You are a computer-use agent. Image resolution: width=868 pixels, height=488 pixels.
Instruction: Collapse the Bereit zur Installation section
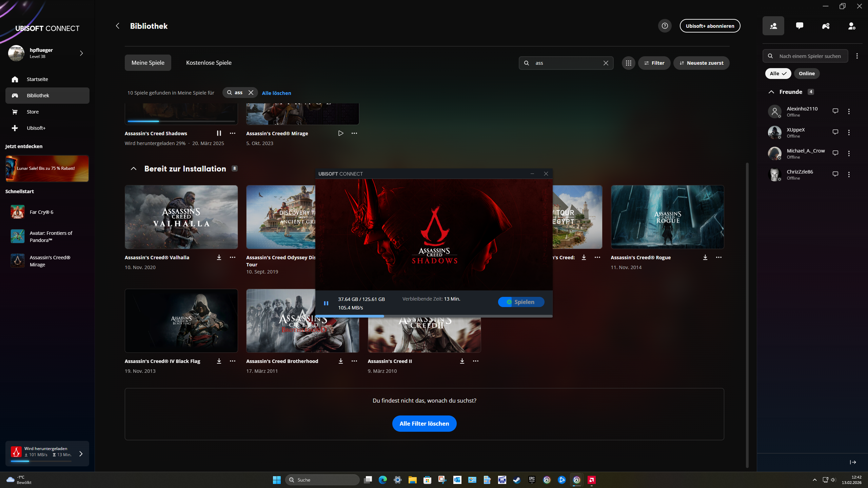coord(134,168)
